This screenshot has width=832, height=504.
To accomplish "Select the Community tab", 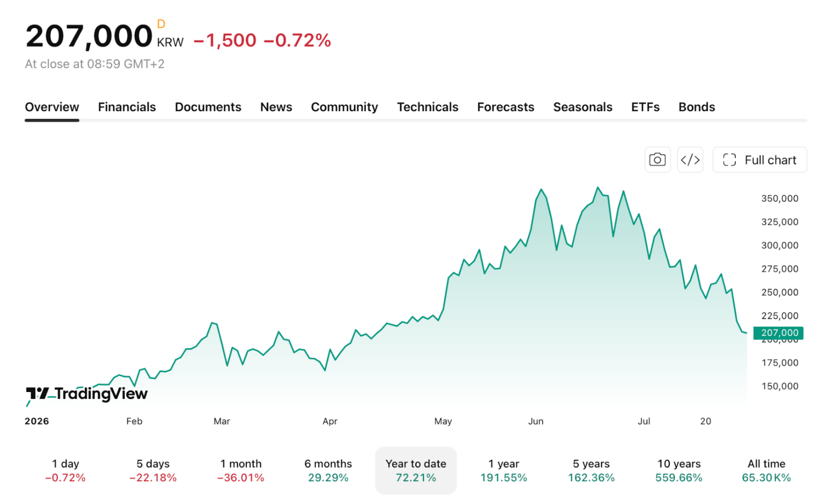I will pos(345,107).
